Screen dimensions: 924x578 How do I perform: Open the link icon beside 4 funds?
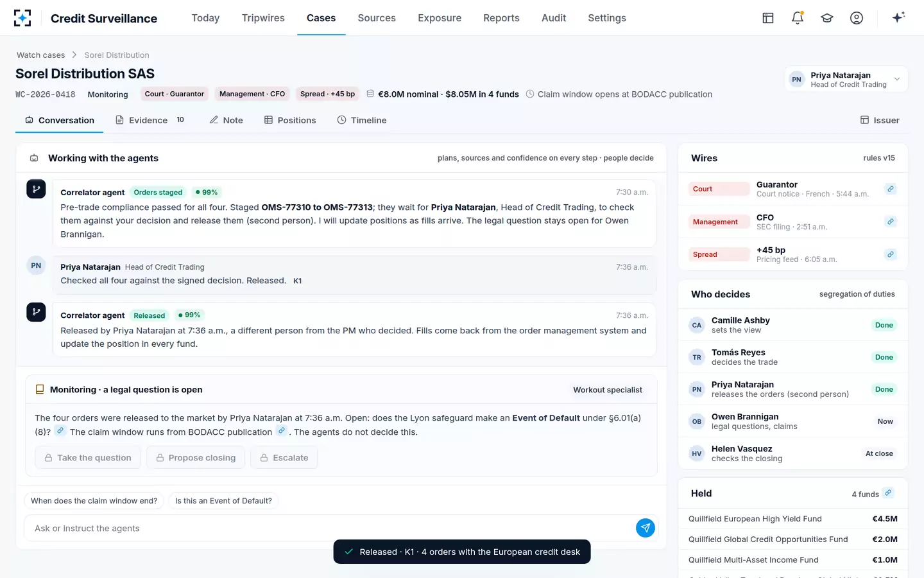[x=888, y=493]
